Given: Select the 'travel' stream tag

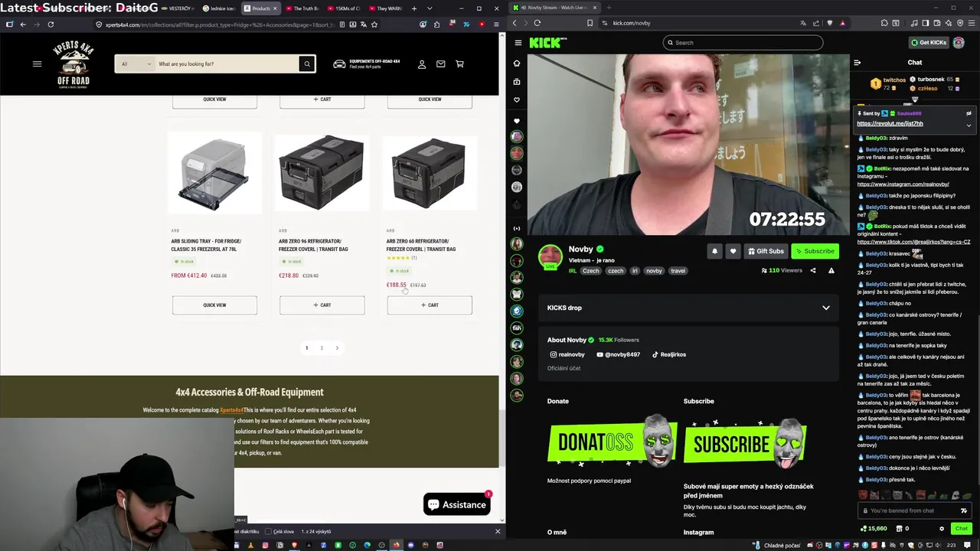Looking at the screenshot, I should 678,271.
